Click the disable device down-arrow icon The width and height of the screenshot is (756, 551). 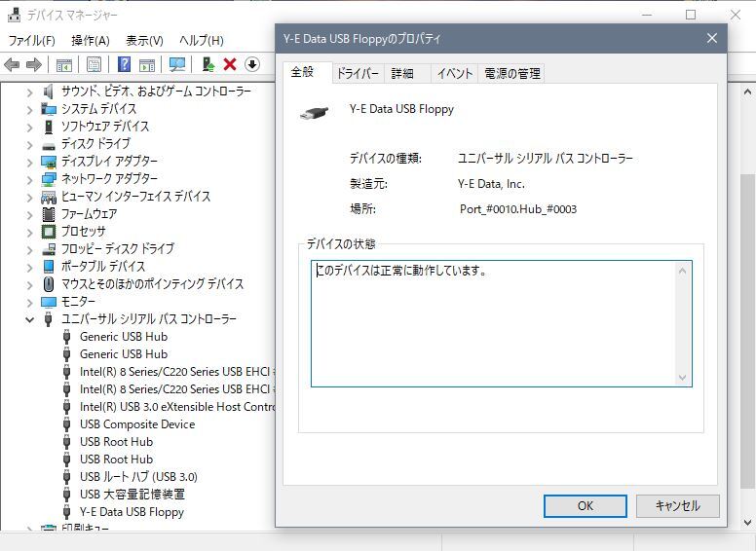pyautogui.click(x=252, y=64)
